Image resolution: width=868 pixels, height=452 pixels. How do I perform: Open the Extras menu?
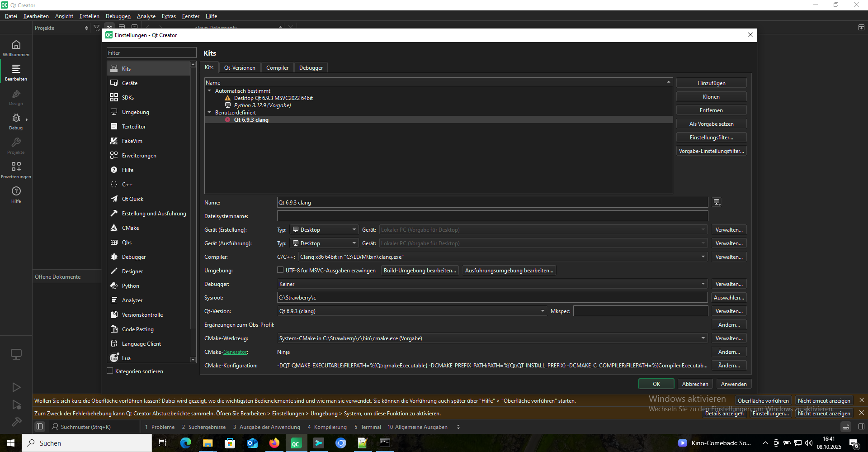point(169,16)
